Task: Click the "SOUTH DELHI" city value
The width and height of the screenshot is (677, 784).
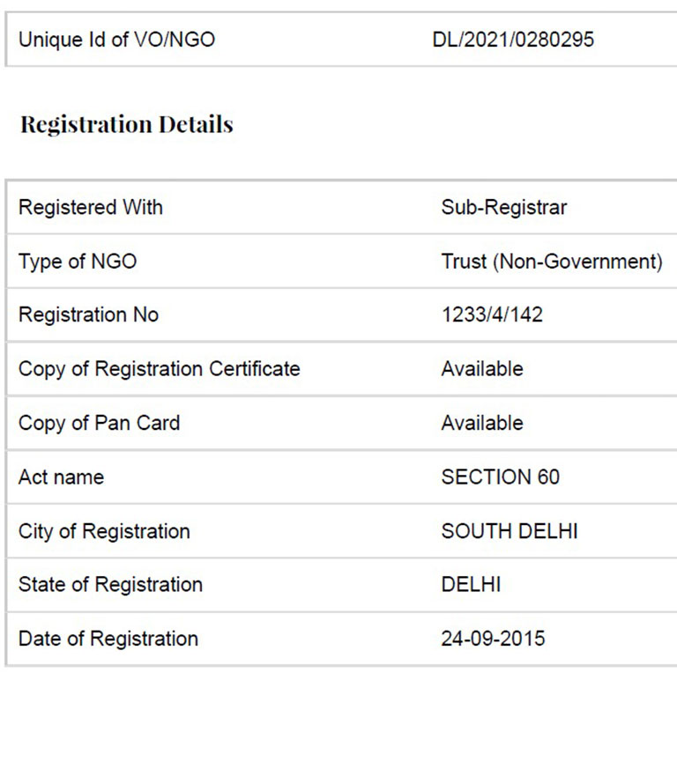Action: click(510, 531)
